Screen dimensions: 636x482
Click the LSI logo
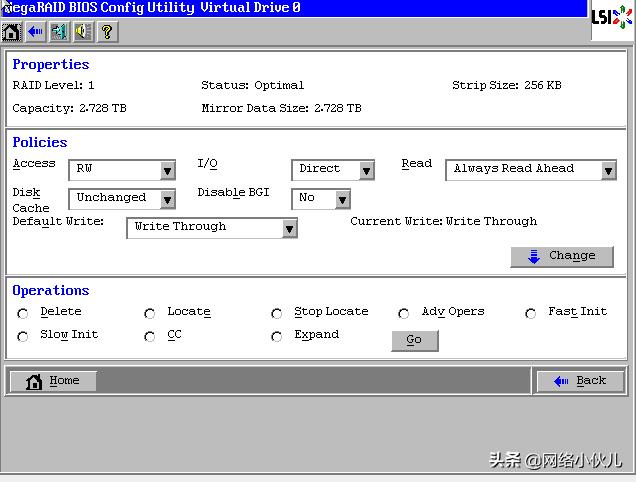[x=612, y=17]
